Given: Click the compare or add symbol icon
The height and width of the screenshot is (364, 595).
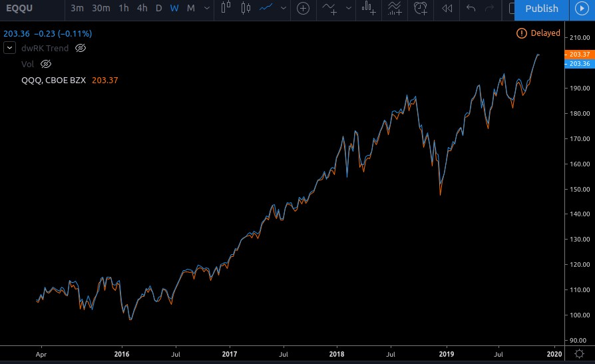Looking at the screenshot, I should (x=303, y=9).
